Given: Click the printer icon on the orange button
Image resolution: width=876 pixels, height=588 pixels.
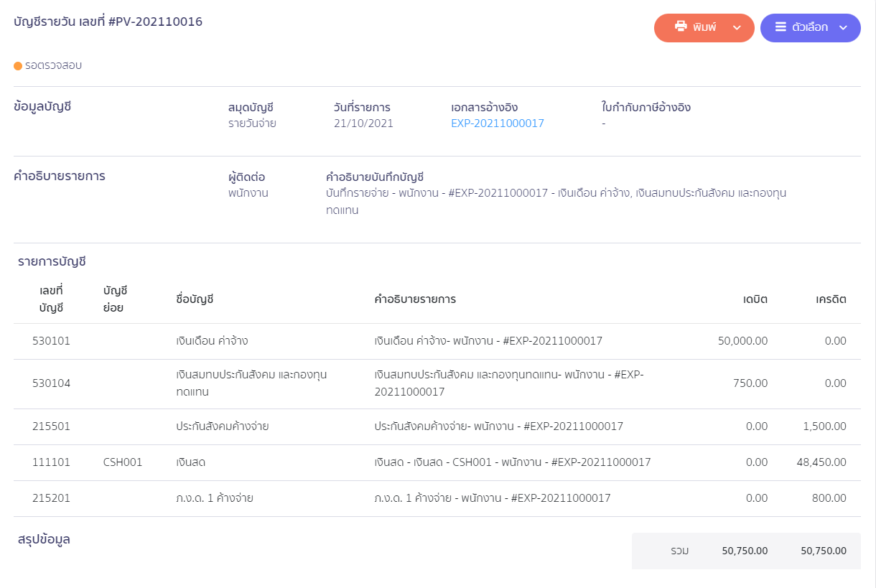Looking at the screenshot, I should click(x=681, y=27).
